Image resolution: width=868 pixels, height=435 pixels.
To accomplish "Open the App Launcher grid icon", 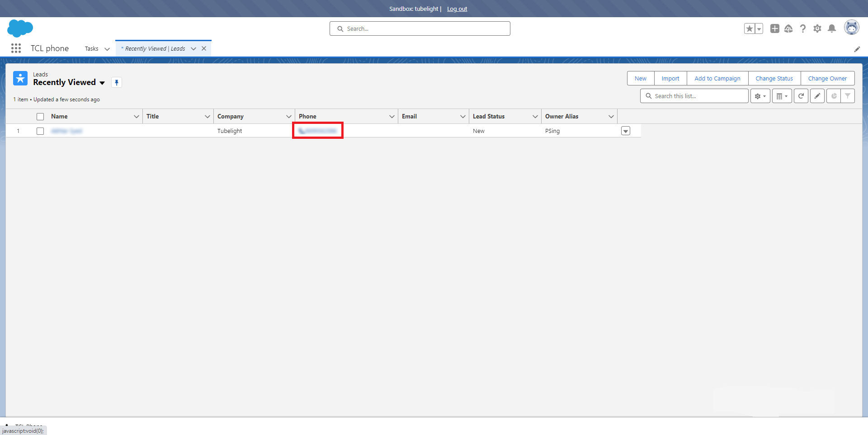I will 16,48.
